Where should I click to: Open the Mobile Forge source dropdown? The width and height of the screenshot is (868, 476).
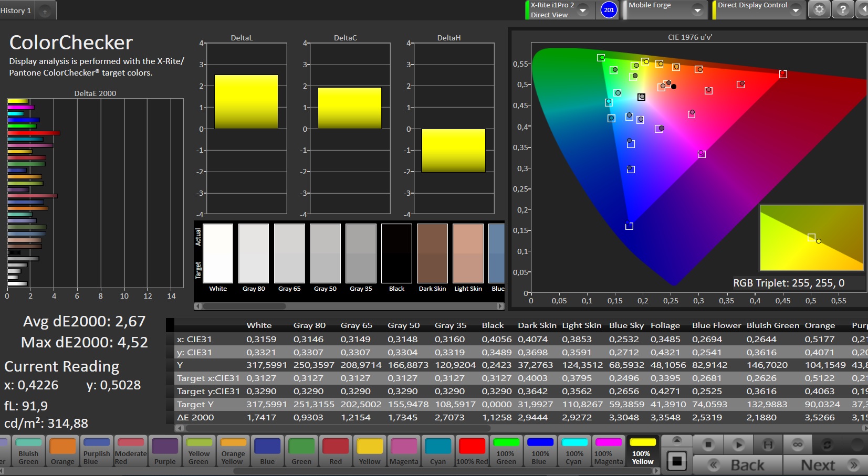click(697, 10)
